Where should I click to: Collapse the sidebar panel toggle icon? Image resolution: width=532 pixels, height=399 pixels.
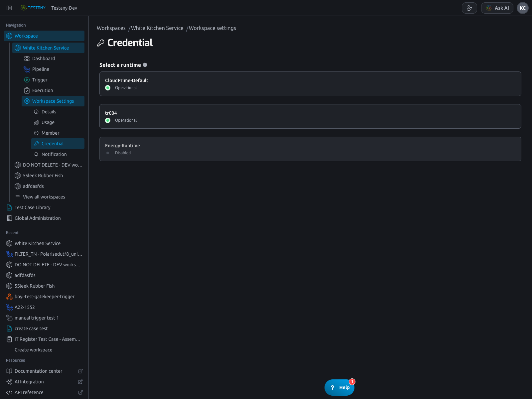pyautogui.click(x=9, y=8)
